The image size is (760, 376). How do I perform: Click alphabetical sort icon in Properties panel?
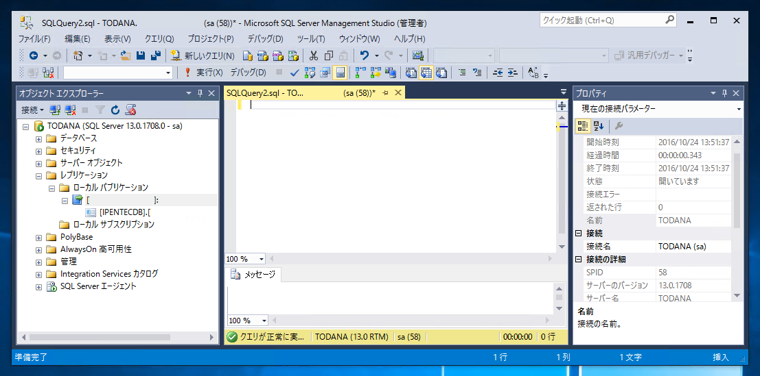(599, 126)
